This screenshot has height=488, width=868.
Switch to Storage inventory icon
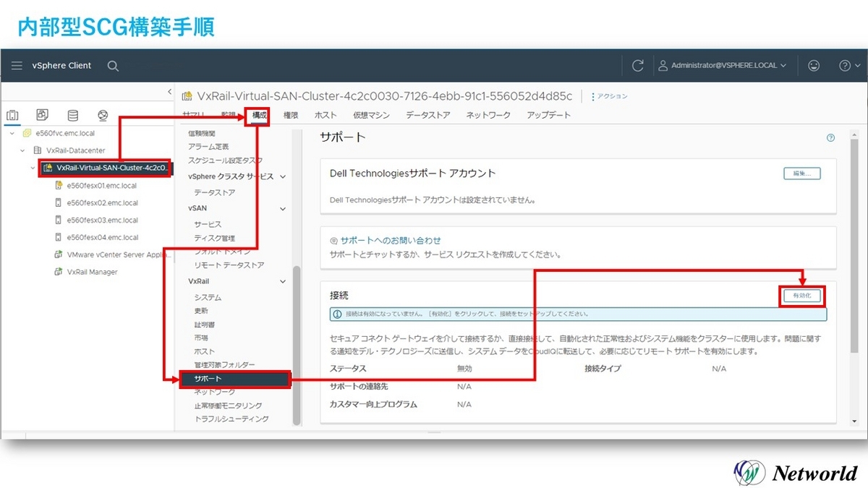72,115
